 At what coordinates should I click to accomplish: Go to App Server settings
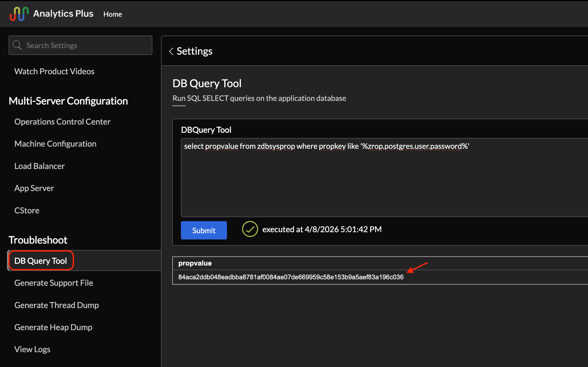[34, 188]
